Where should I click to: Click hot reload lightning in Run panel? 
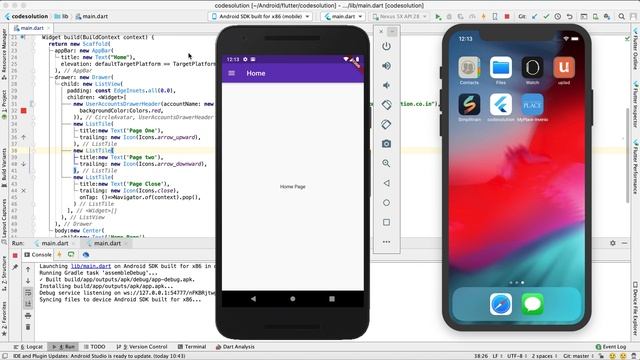[60, 255]
